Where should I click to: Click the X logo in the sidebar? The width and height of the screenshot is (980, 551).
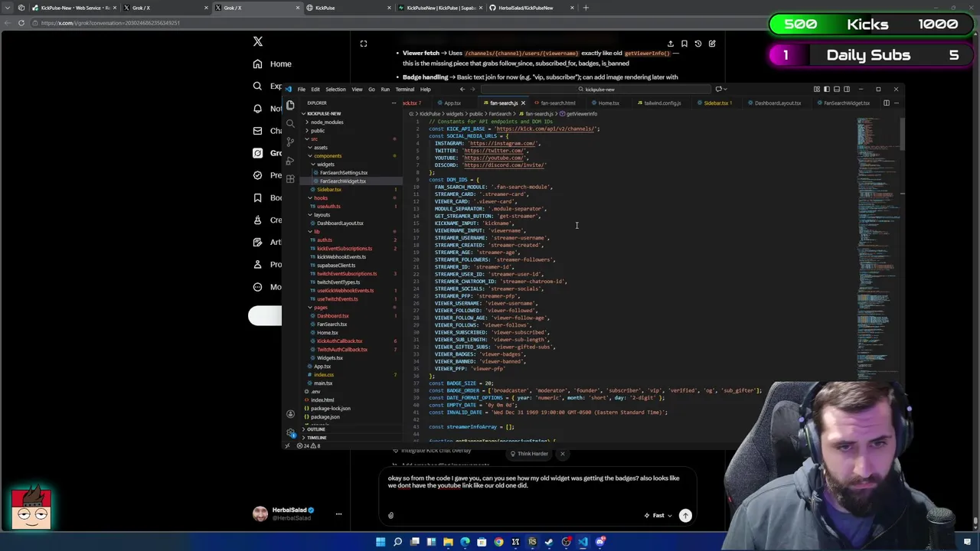point(258,41)
